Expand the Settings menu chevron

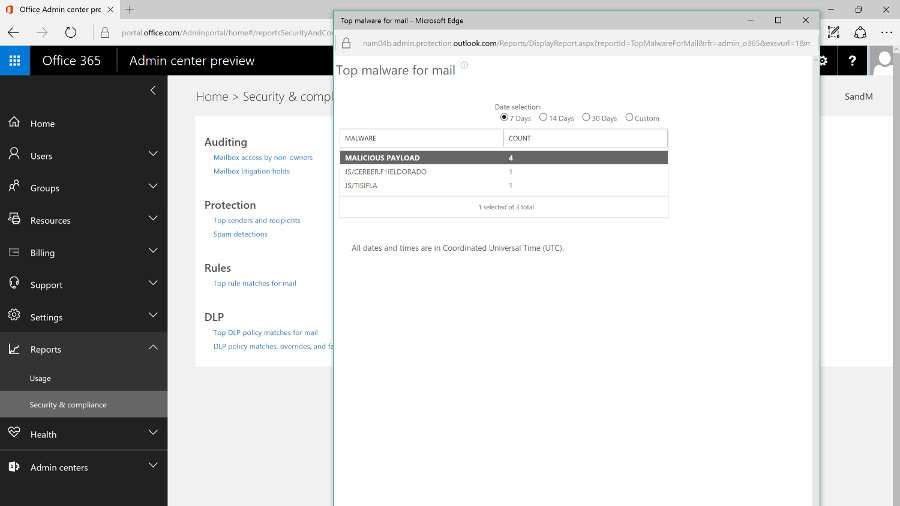153,315
